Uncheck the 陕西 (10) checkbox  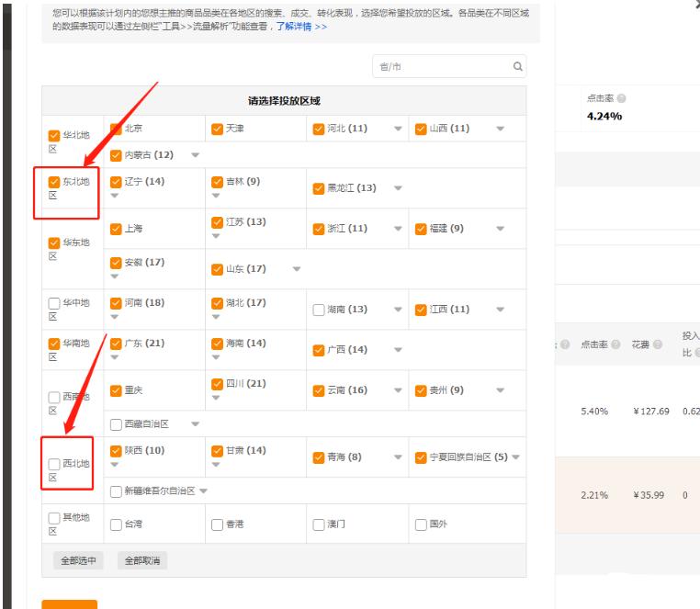pyautogui.click(x=116, y=451)
